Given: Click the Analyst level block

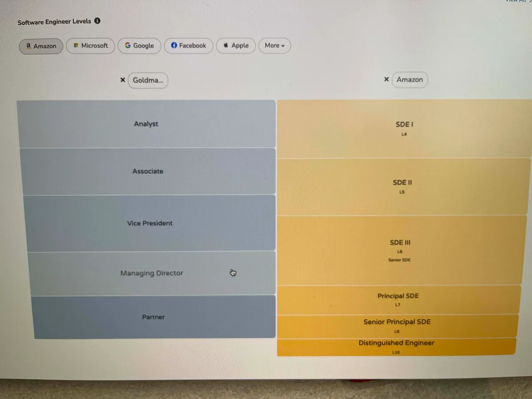Looking at the screenshot, I should (146, 124).
